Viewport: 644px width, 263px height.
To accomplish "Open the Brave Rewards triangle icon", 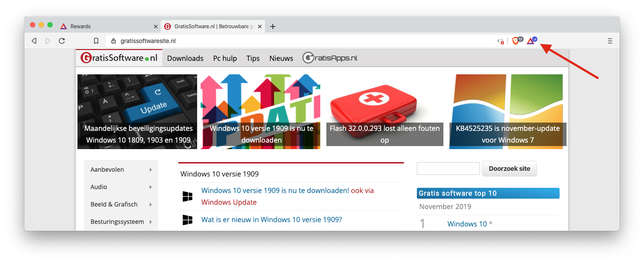I will (x=530, y=41).
